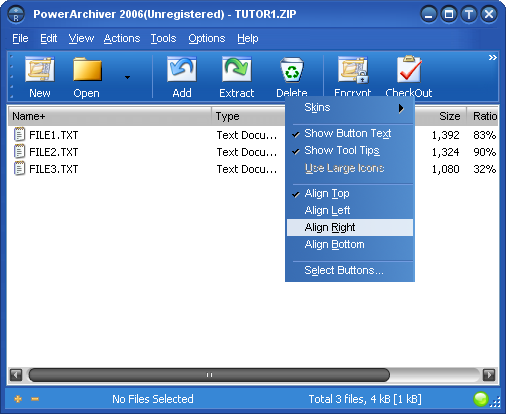This screenshot has height=414, width=506.
Task: Click the horizontal scrollbar left arrow
Action: click(x=16, y=375)
